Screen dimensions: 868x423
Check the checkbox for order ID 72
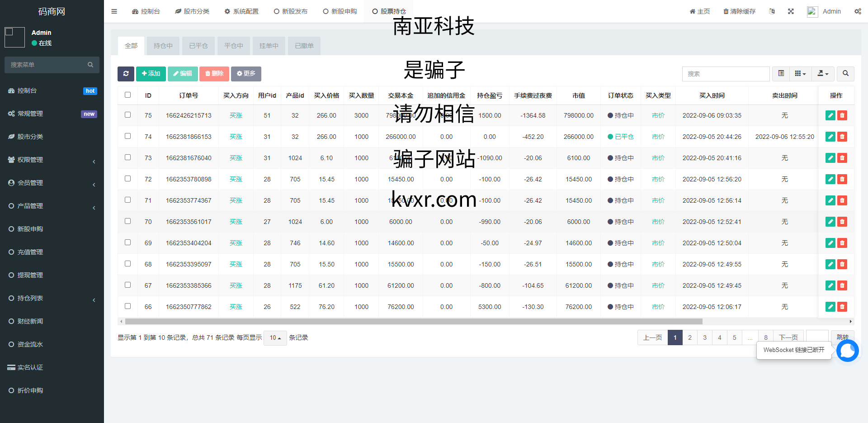point(127,179)
